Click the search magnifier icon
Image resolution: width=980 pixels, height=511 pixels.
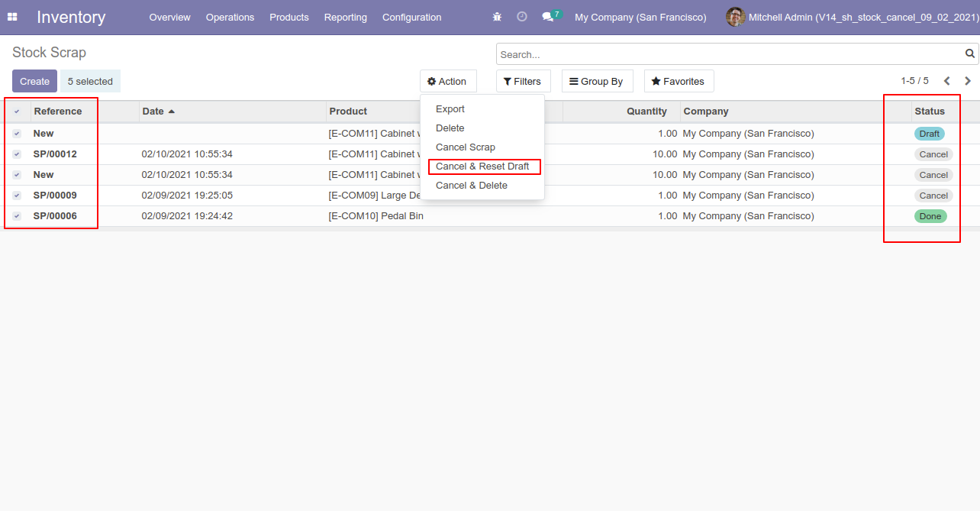click(x=970, y=54)
